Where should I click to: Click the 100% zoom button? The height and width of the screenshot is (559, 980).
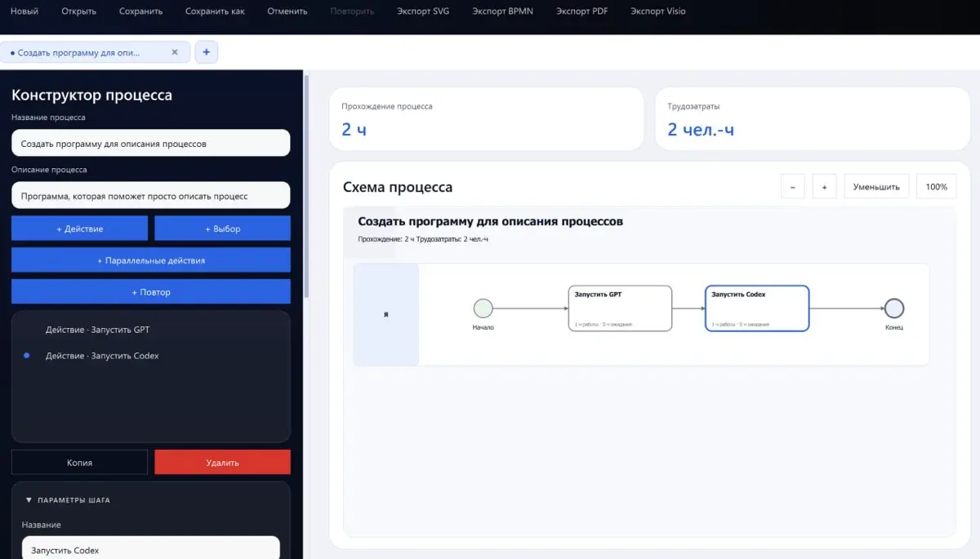(x=936, y=187)
